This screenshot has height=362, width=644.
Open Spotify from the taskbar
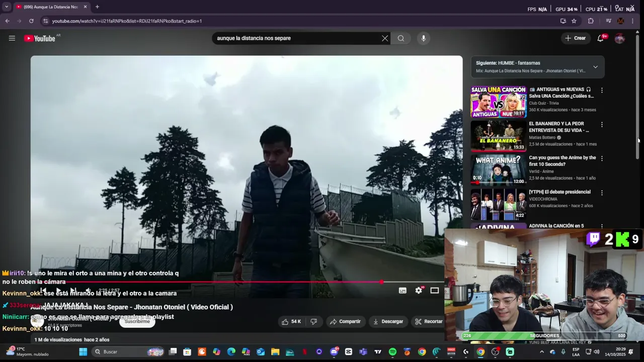(x=392, y=352)
